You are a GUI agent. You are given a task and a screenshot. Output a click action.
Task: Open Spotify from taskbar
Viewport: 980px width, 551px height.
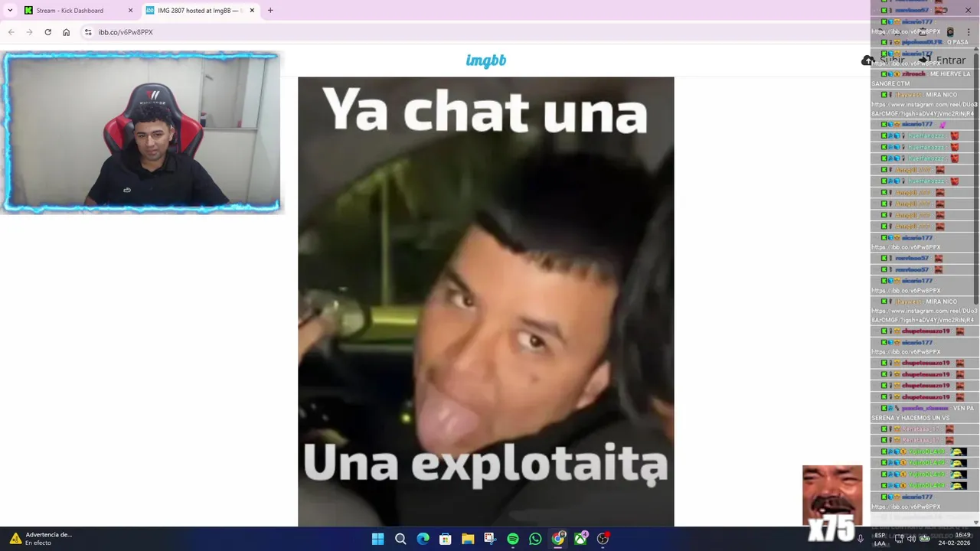(513, 539)
